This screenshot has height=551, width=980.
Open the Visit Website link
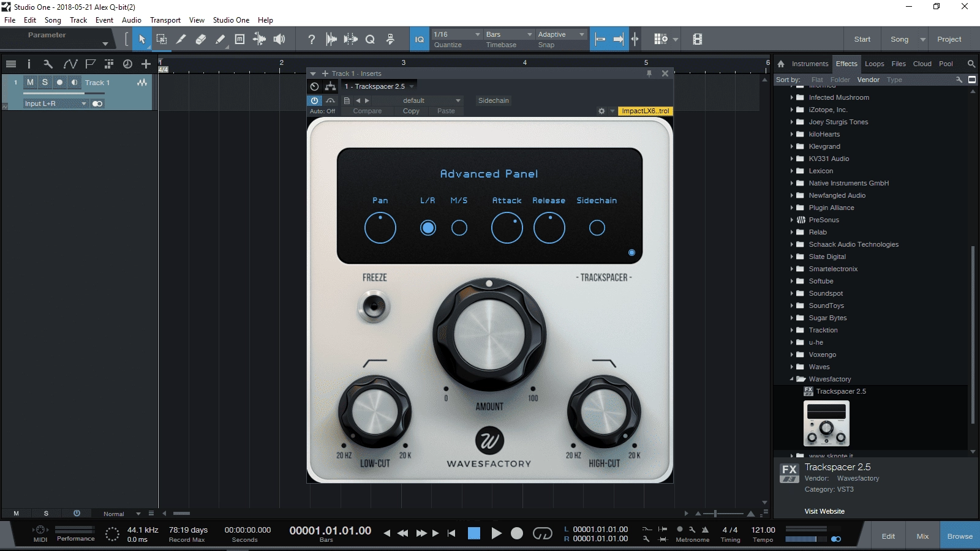(824, 511)
